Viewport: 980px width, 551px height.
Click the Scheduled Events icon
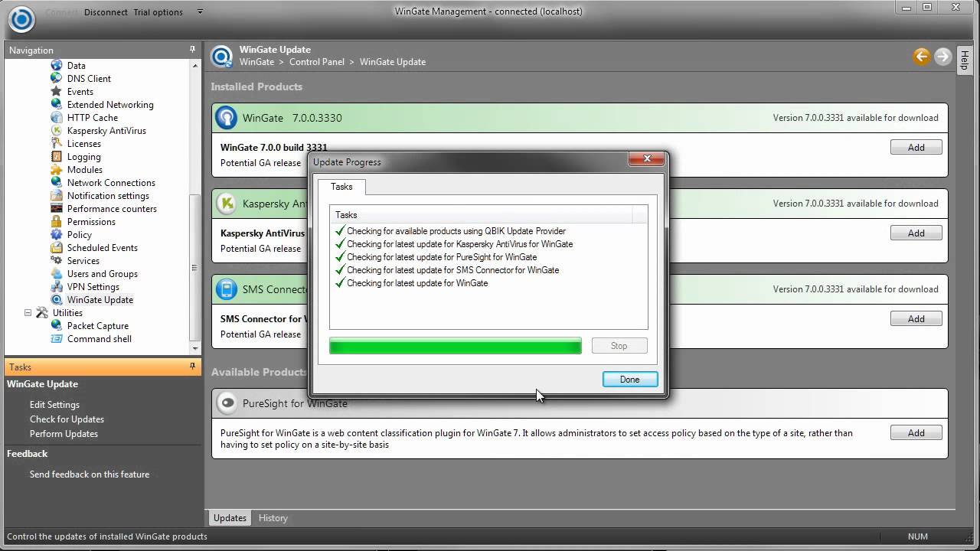click(57, 248)
